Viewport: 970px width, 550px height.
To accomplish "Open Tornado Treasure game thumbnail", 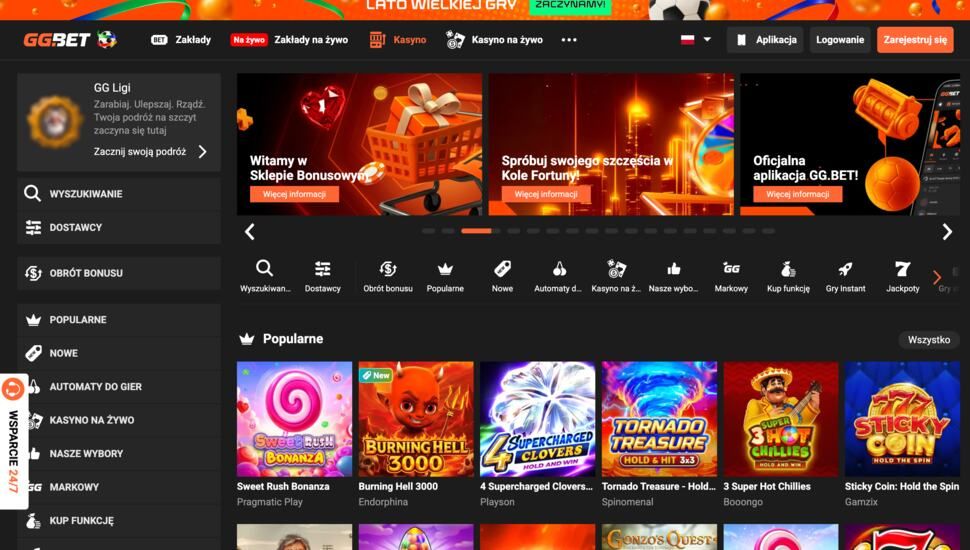I will 659,419.
